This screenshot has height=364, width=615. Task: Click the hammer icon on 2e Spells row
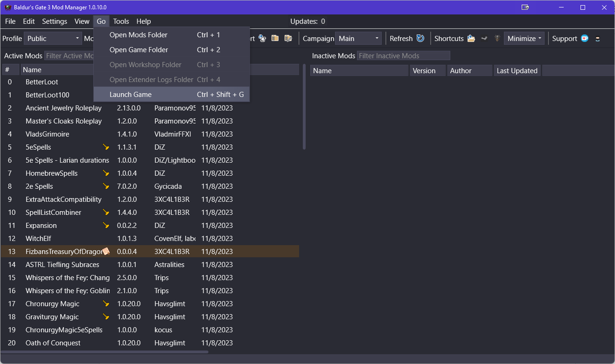(106, 186)
